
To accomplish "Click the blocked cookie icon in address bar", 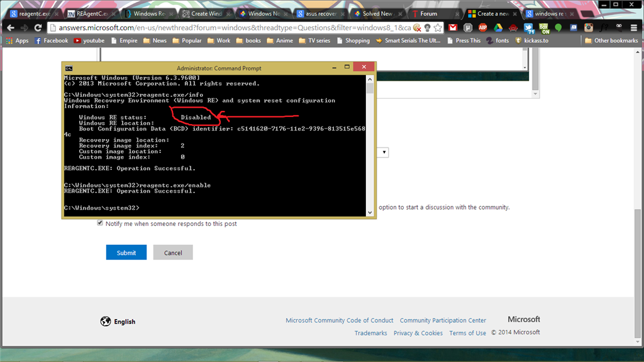I will (418, 28).
